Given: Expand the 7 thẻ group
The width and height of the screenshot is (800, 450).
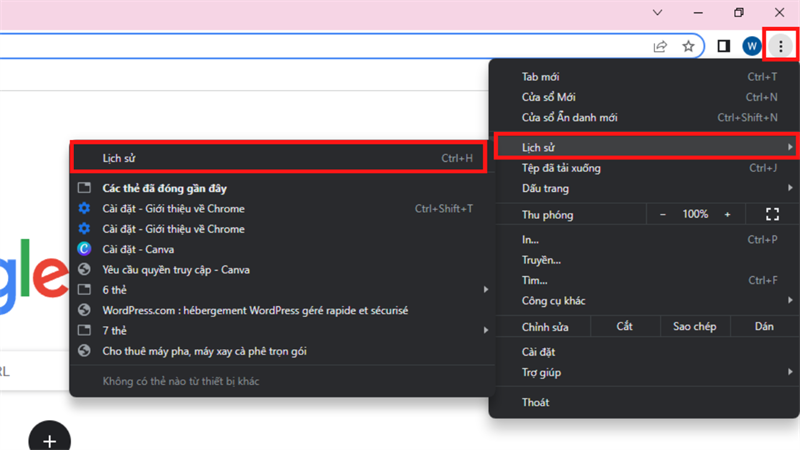Looking at the screenshot, I should tap(283, 331).
